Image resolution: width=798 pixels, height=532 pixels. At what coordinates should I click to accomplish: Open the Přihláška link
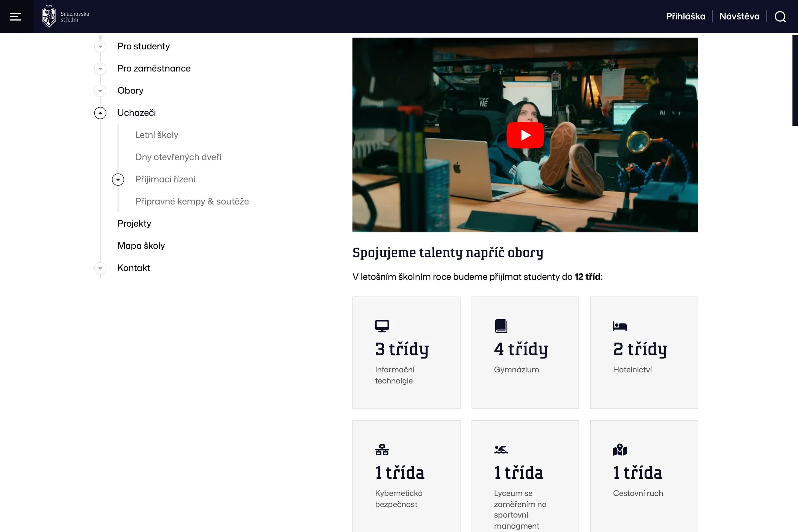pyautogui.click(x=685, y=16)
